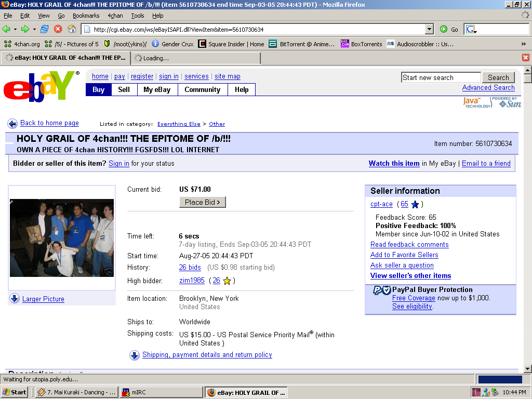The height and width of the screenshot is (399, 532).
Task: Open BoxTorrents bookmark
Action: [362, 44]
